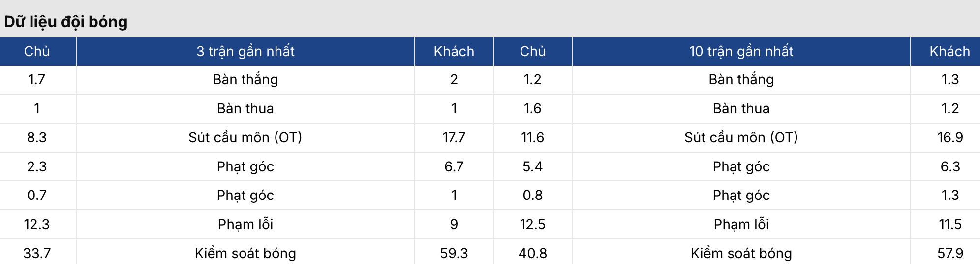Click the home possession value 33.7
The width and height of the screenshot is (980, 264).
[37, 253]
